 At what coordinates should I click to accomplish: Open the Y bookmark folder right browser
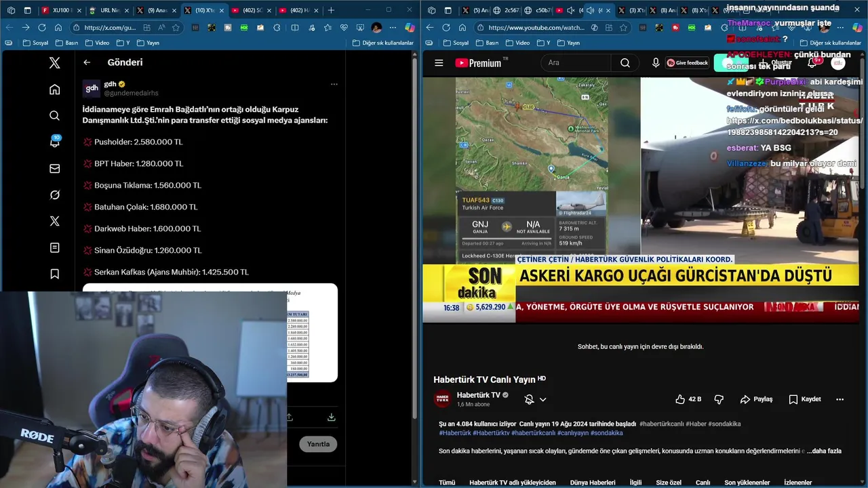pos(544,43)
